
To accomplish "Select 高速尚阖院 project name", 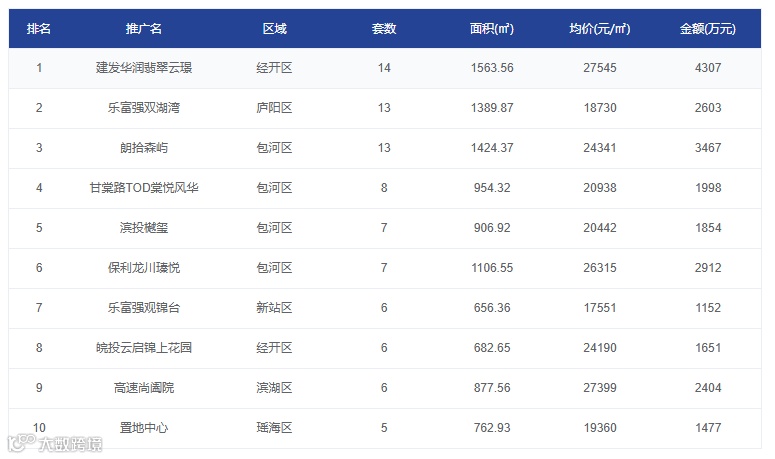I will click(144, 388).
